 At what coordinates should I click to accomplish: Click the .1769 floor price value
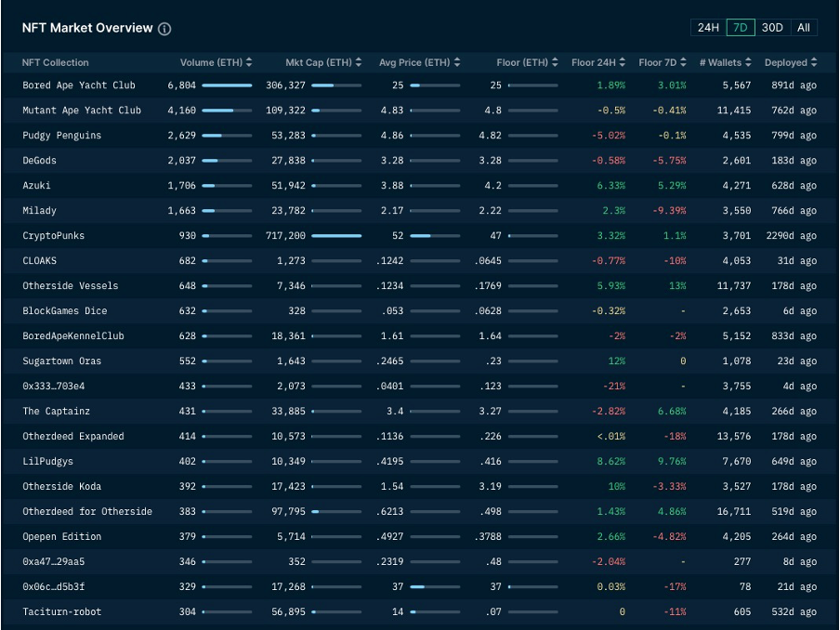pos(488,286)
